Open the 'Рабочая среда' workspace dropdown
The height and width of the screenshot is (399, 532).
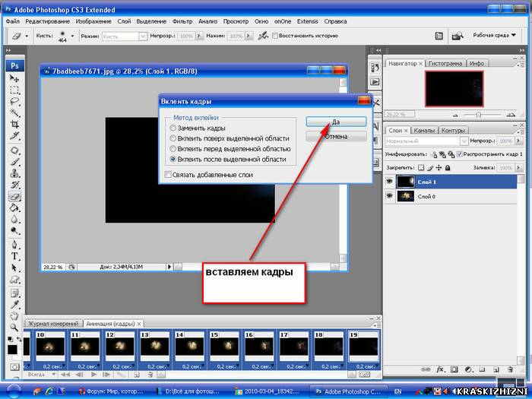(494, 35)
